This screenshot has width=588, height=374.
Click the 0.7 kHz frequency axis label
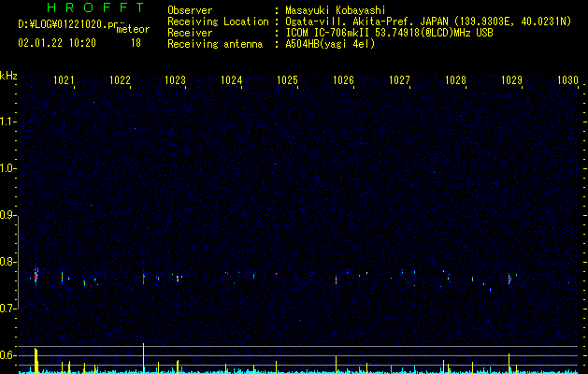(x=7, y=309)
